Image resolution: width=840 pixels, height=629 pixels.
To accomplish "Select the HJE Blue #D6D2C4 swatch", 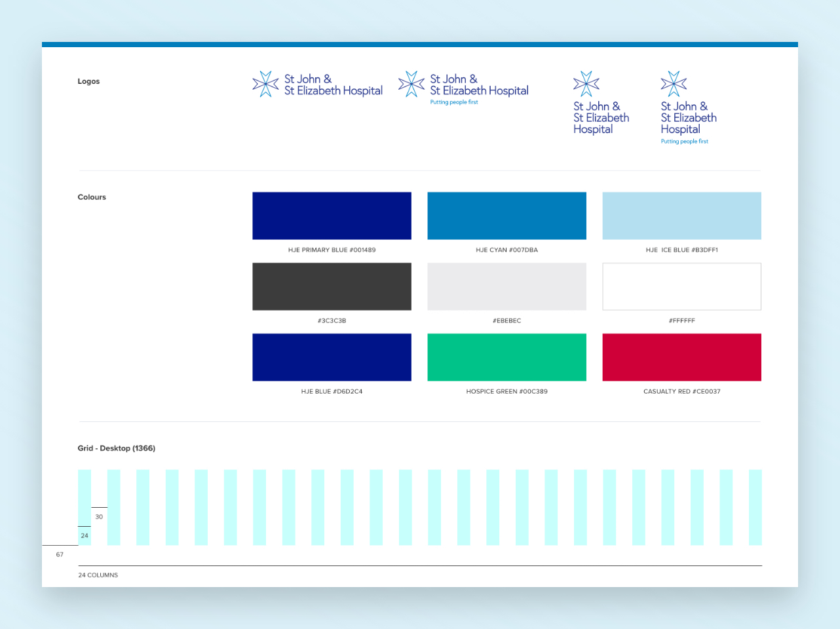I will point(332,357).
